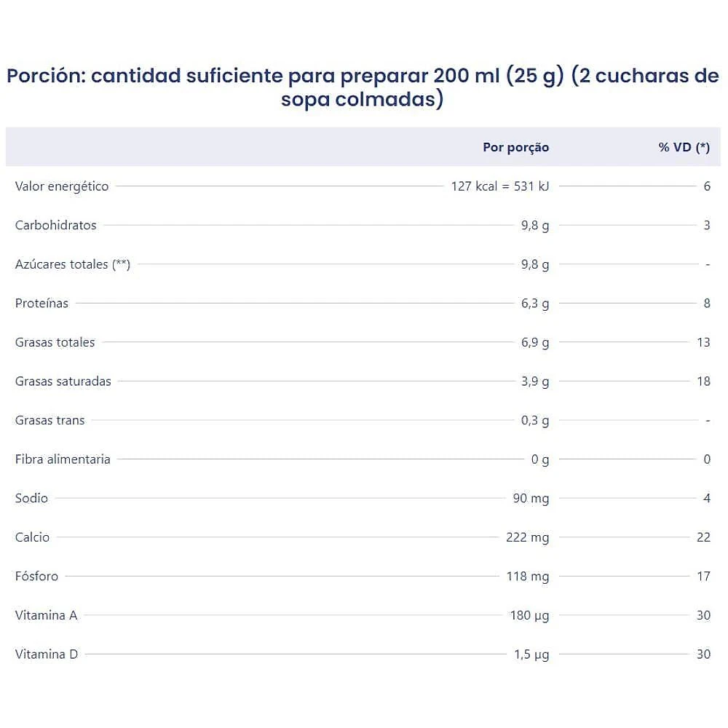Select the Fibra alimentaria label
Image resolution: width=728 pixels, height=728 pixels.
(x=63, y=459)
